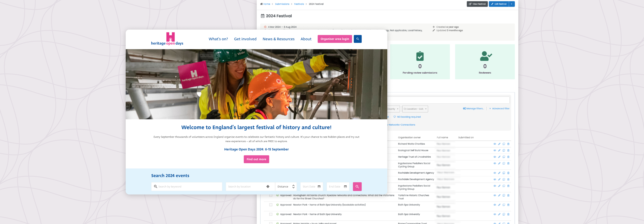Edit the Yorkshire Historic Churches Trust row
644x224 pixels.
coord(499,196)
